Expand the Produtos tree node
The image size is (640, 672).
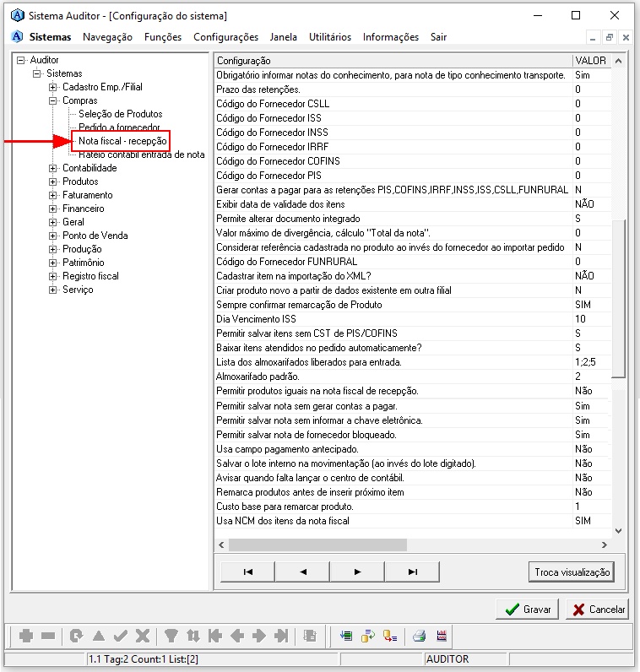(x=52, y=182)
